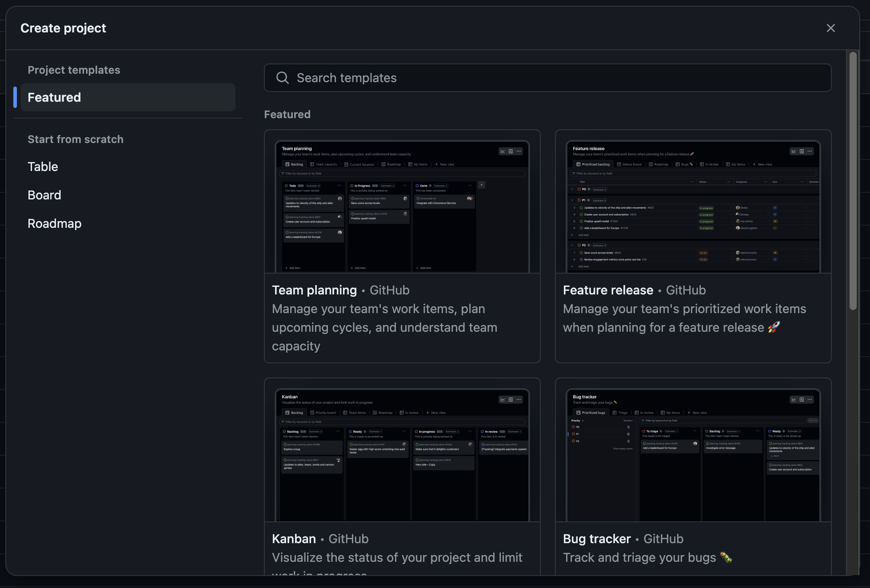Click the Kanban template title
Image resolution: width=870 pixels, height=588 pixels.
click(294, 539)
